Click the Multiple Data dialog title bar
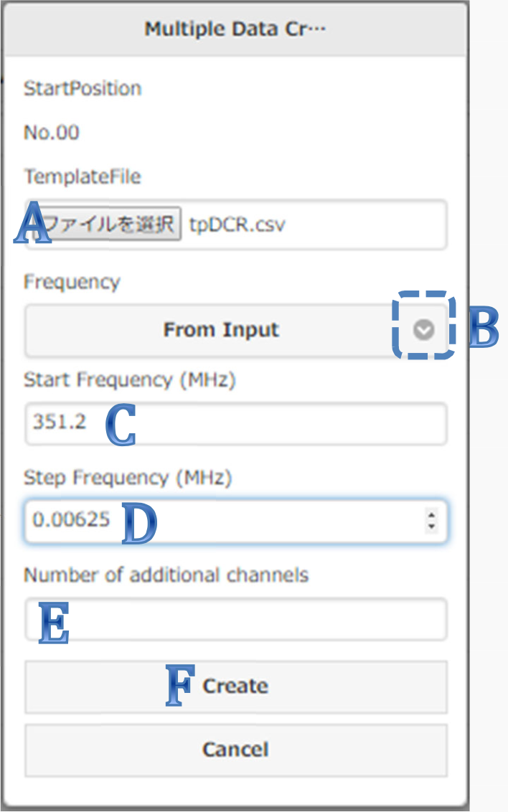 (x=235, y=29)
